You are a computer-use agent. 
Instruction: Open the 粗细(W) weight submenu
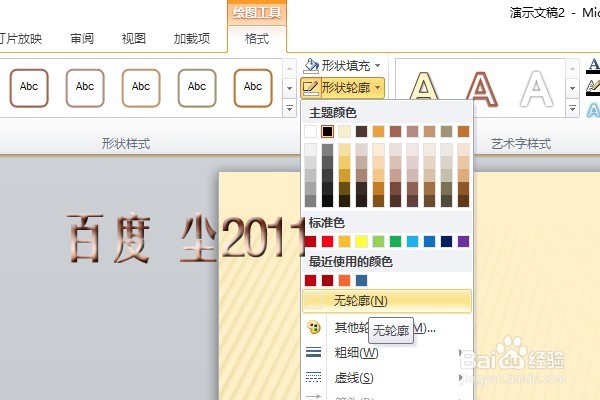(x=386, y=353)
